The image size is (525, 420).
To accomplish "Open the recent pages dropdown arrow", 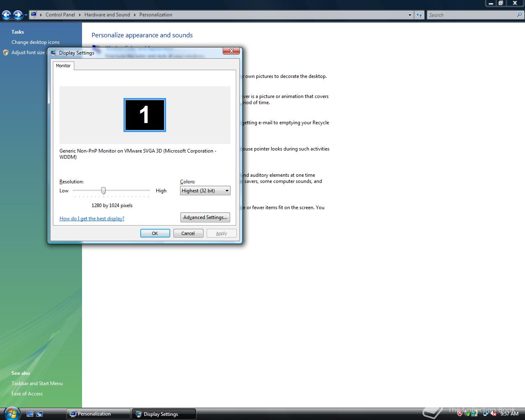I will coord(26,15).
